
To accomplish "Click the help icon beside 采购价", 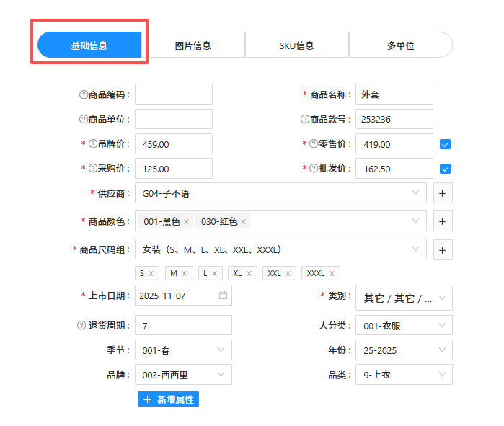I will (x=93, y=168).
